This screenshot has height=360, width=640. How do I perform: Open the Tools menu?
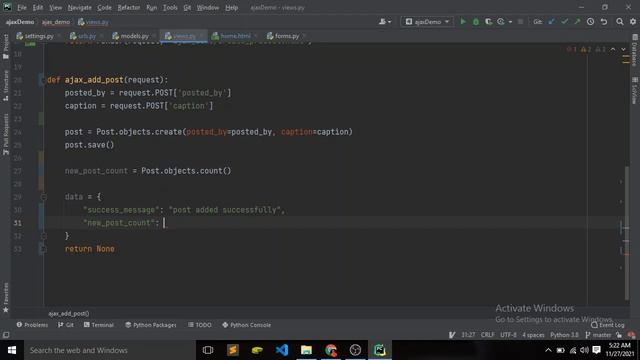[x=170, y=7]
